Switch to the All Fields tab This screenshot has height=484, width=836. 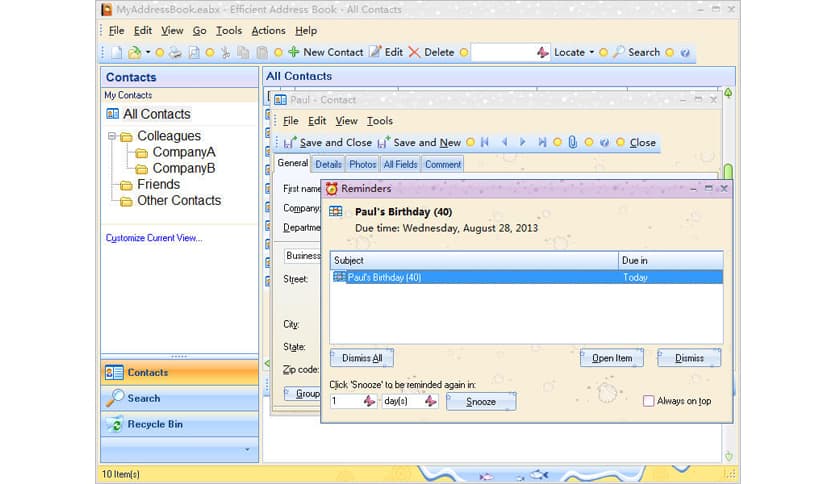point(400,164)
